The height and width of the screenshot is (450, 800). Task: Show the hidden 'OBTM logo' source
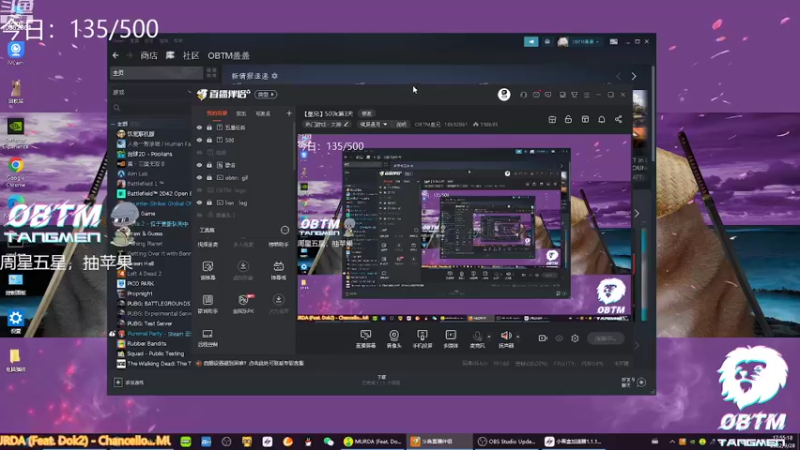199,190
